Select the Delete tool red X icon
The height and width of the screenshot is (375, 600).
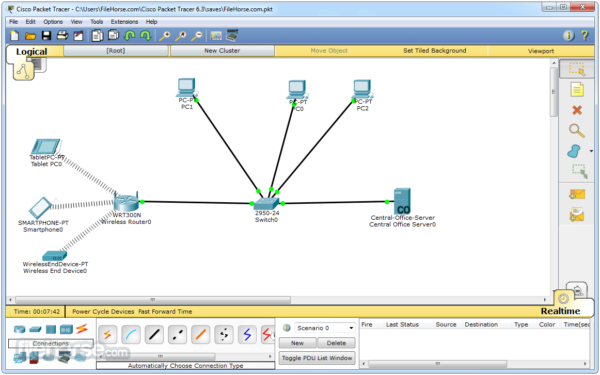pyautogui.click(x=577, y=110)
